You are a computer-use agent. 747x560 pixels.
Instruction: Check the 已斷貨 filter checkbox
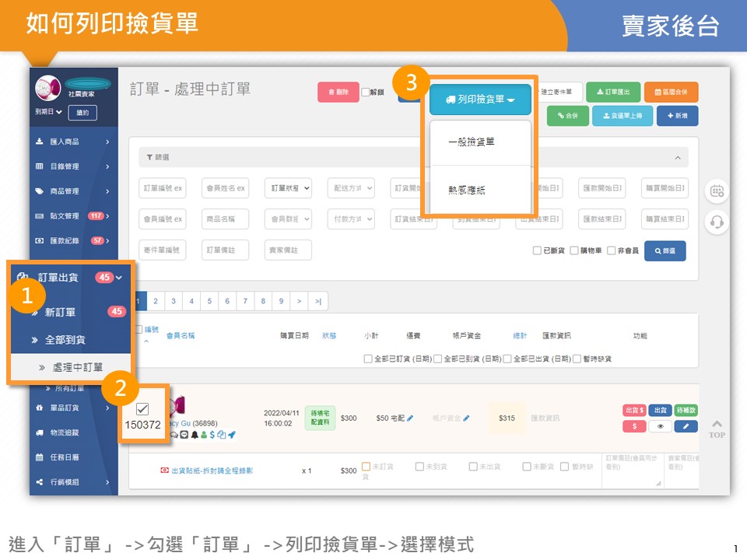[537, 251]
